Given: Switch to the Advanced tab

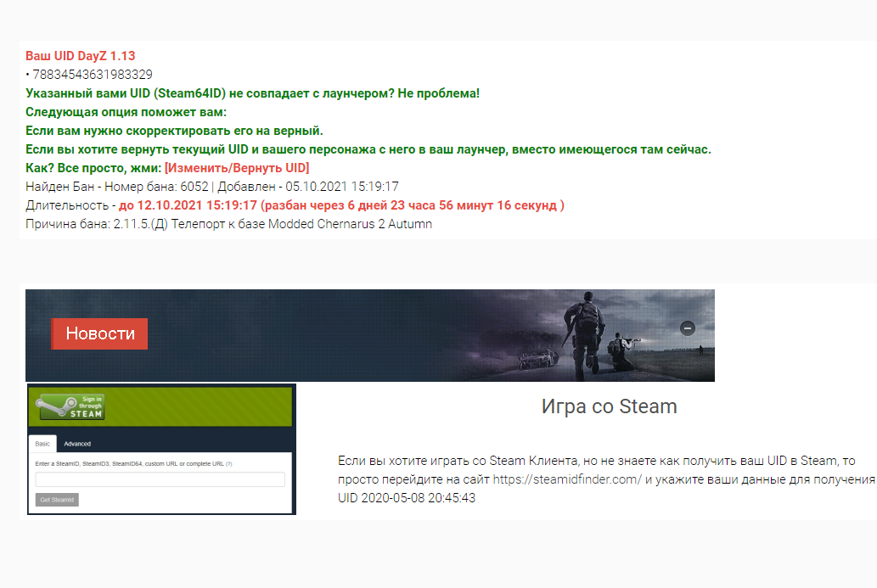Looking at the screenshot, I should click(77, 444).
